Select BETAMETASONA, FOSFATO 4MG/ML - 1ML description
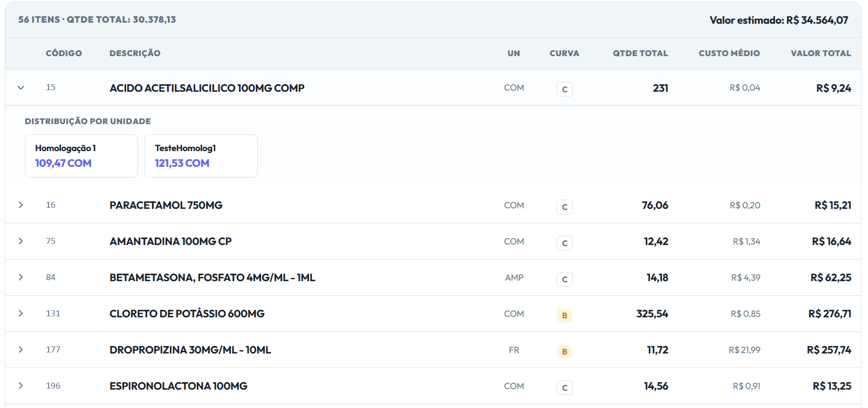 click(x=213, y=277)
